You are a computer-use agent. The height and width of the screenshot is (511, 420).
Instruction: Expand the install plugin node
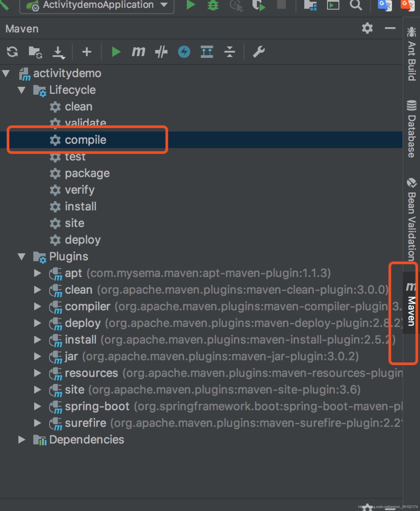click(x=37, y=340)
